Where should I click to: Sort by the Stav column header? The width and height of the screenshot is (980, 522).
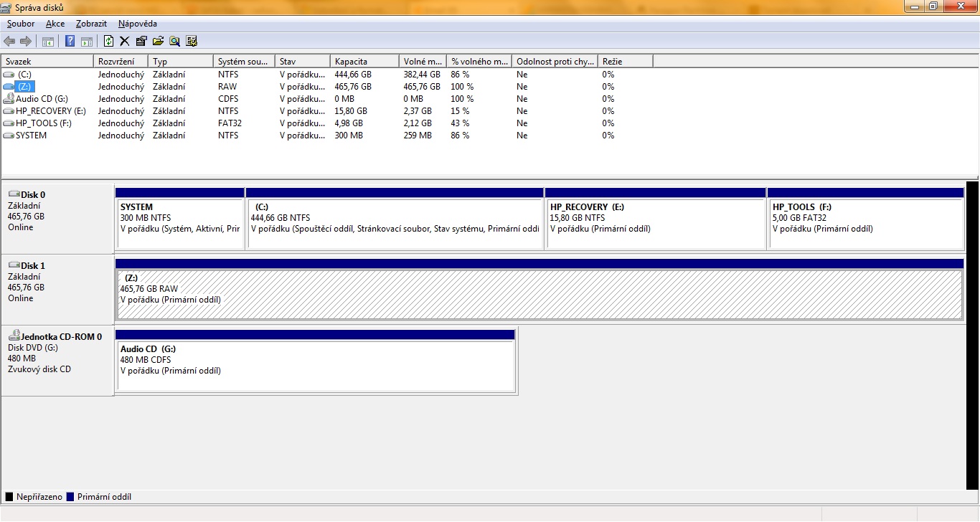coord(303,62)
